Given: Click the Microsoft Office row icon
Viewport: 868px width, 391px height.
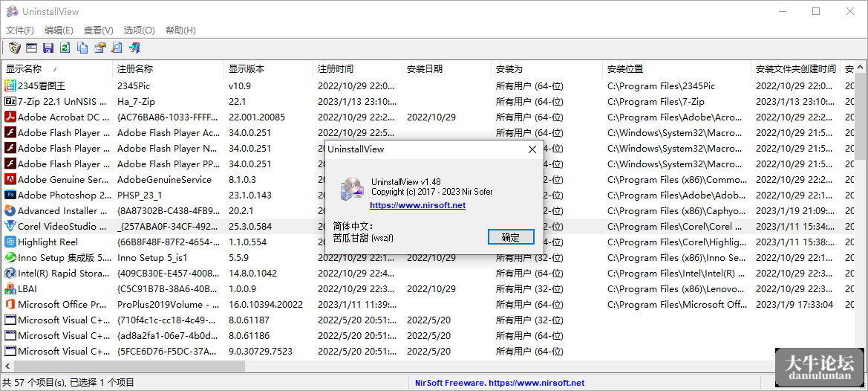Looking at the screenshot, I should [x=10, y=304].
